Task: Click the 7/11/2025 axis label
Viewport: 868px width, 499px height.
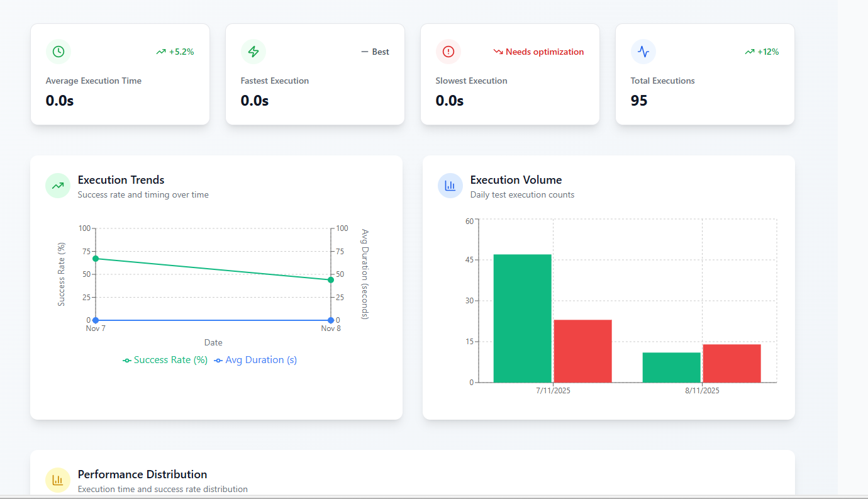Action: 553,391
